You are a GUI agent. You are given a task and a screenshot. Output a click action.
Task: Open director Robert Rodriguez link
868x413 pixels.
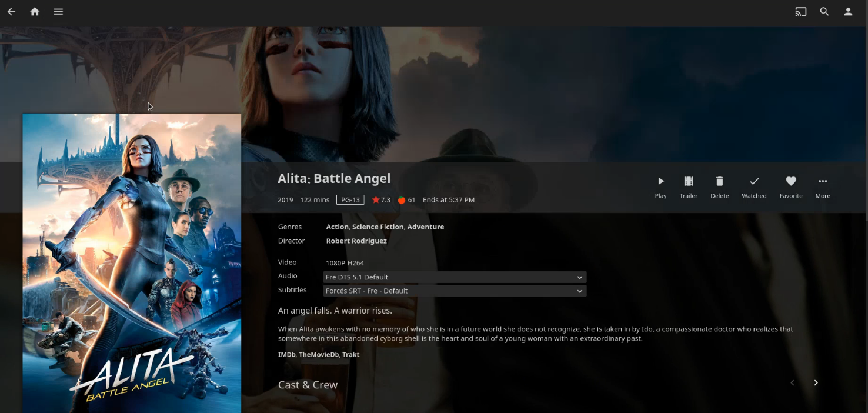[x=356, y=241]
